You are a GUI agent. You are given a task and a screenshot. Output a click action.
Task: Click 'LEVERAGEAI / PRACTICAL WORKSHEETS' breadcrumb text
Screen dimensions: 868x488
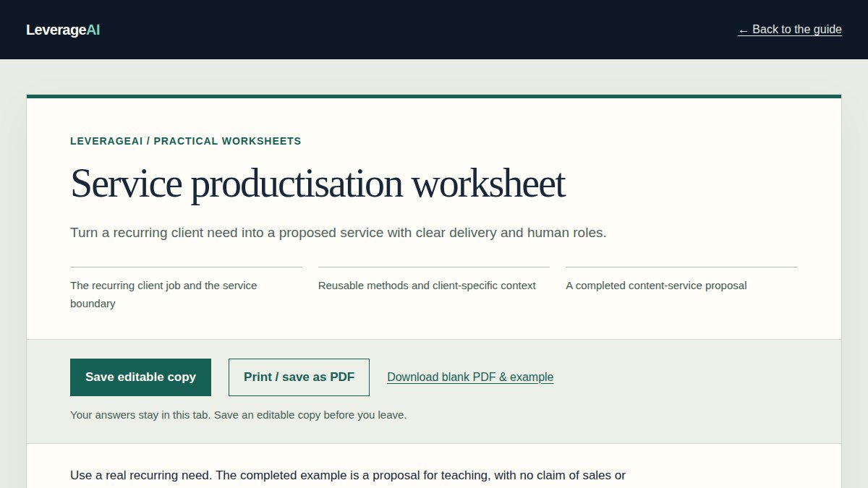(186, 141)
